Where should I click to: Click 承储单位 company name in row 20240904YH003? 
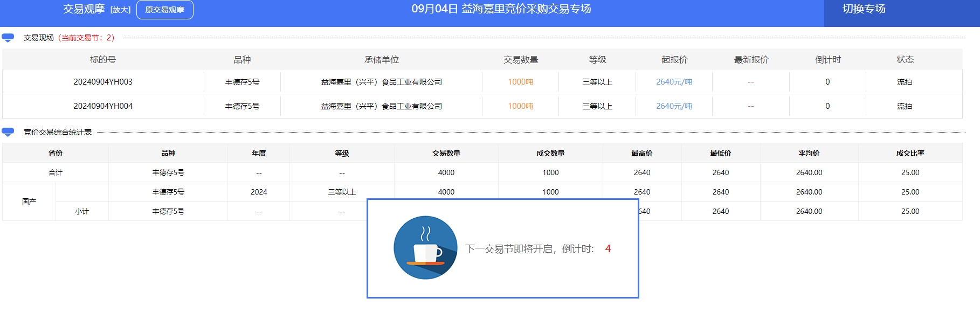point(382,82)
